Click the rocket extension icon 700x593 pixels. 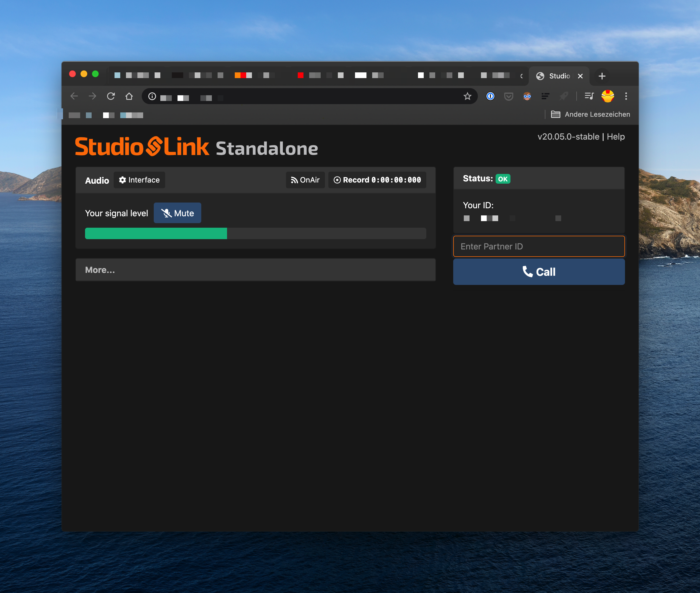[x=564, y=96]
